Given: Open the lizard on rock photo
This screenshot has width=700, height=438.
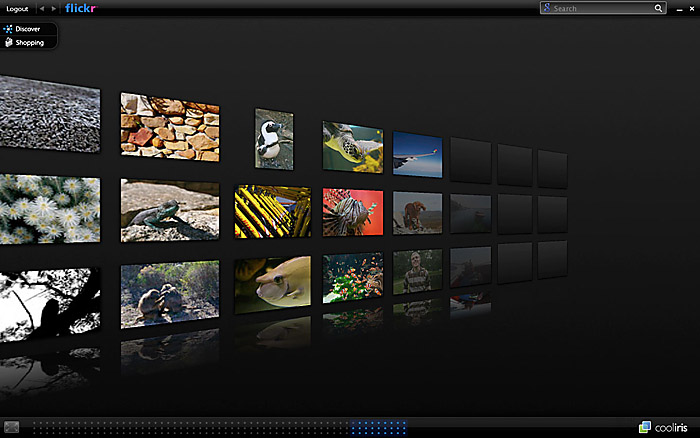Looking at the screenshot, I should point(170,211).
